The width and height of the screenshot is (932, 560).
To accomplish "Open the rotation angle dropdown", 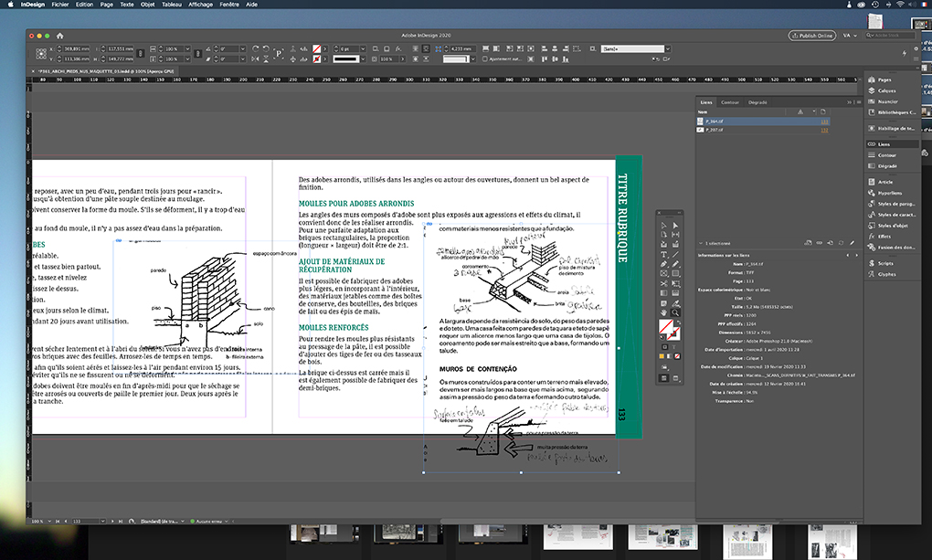I will [x=242, y=48].
